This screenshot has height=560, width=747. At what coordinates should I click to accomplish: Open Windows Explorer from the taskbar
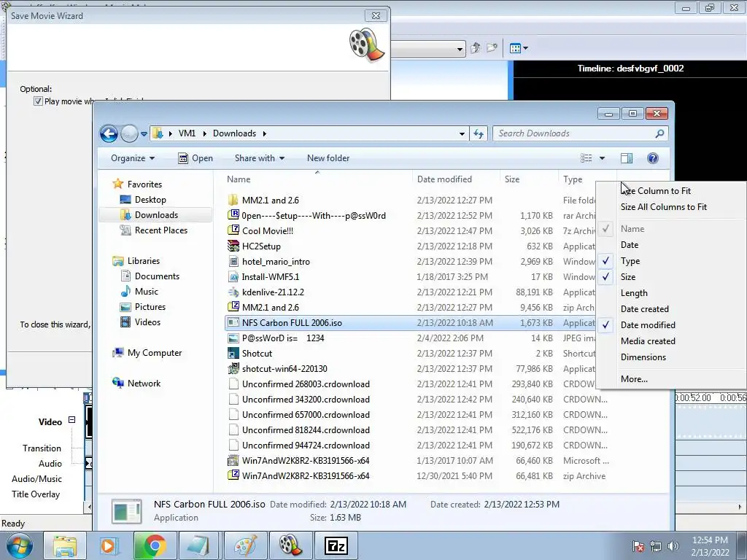click(x=65, y=545)
